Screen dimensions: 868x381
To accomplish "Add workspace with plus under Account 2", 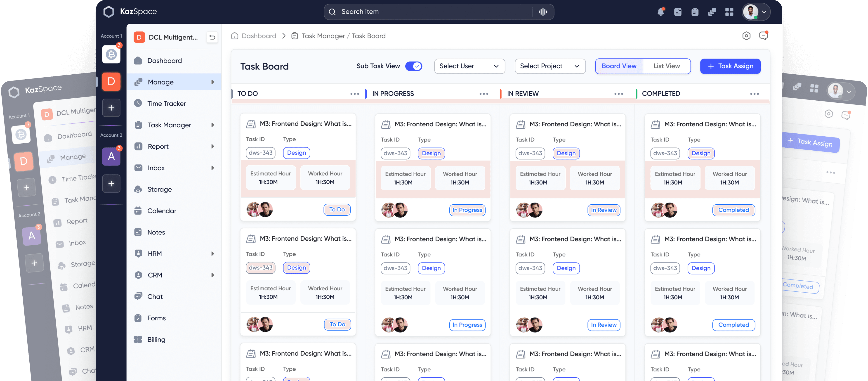I will 111,183.
